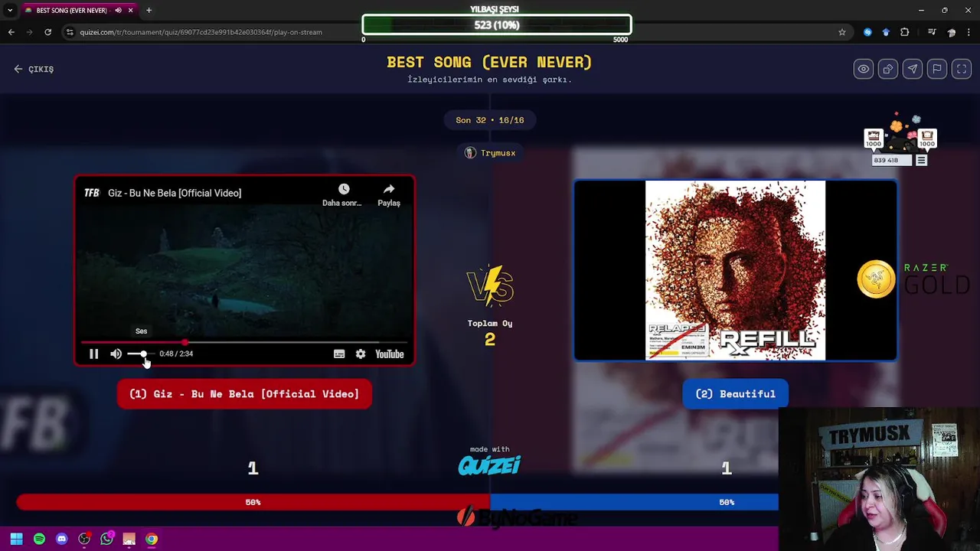This screenshot has width=980, height=551.
Task: Go forward in browser history
Action: tap(30, 32)
